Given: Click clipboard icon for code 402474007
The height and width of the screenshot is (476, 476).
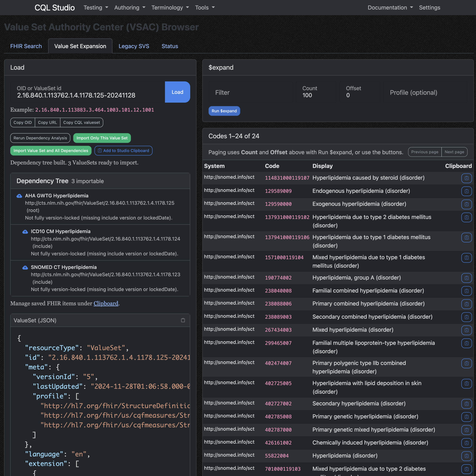Looking at the screenshot, I should [466, 363].
